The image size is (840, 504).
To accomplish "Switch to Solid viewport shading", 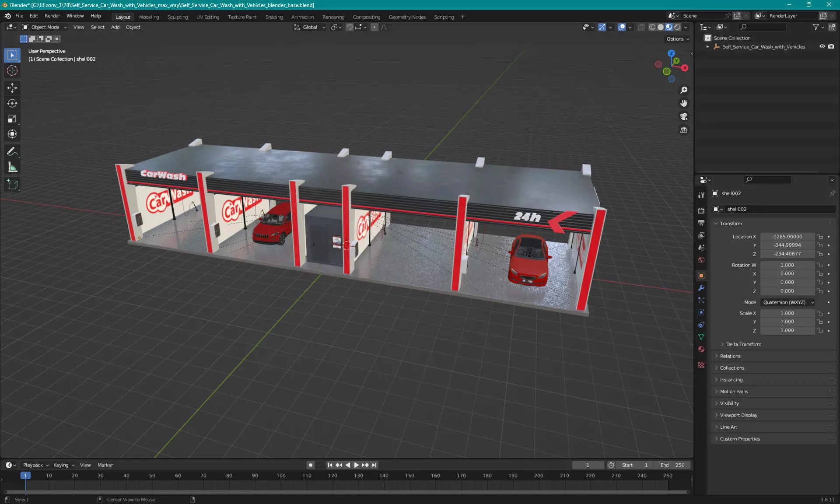I will click(661, 27).
